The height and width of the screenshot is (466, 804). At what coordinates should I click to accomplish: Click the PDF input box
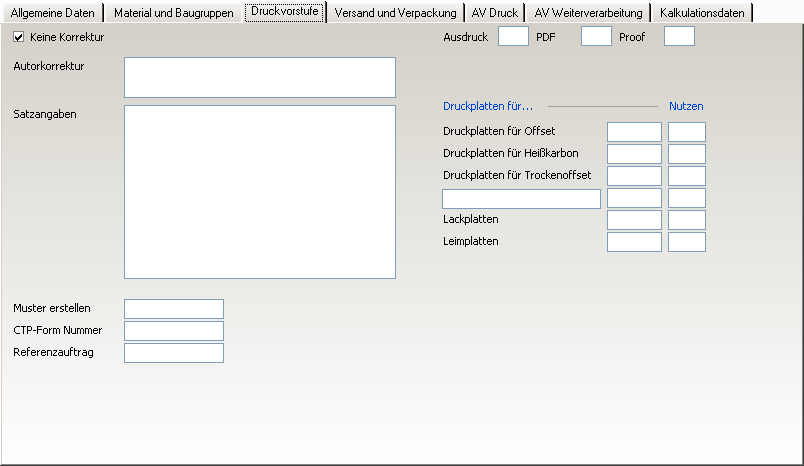click(596, 37)
